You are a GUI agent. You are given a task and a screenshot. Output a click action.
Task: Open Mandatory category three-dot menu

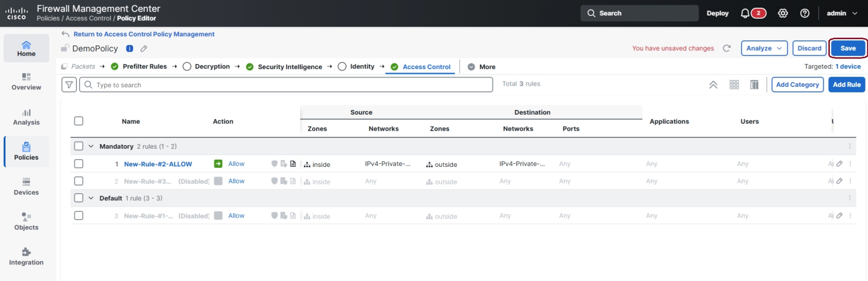pyautogui.click(x=849, y=146)
